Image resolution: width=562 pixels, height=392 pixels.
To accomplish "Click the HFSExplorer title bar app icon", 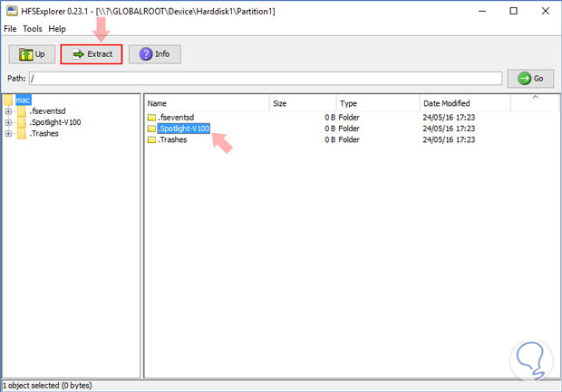I will click(12, 11).
